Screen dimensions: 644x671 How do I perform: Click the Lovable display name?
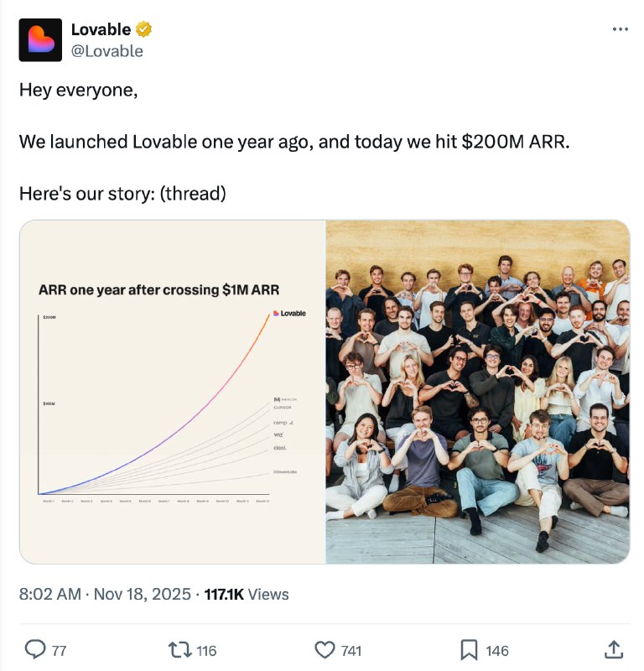tap(101, 30)
